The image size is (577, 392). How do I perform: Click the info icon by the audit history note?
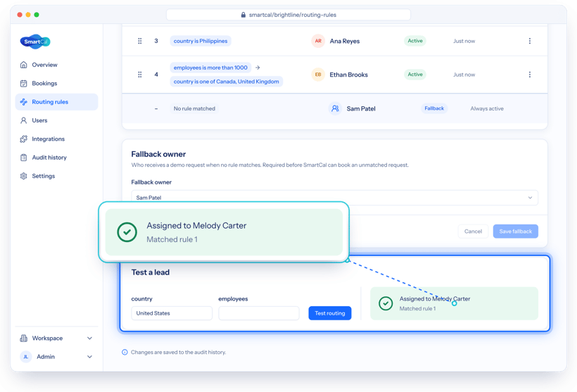tap(125, 353)
